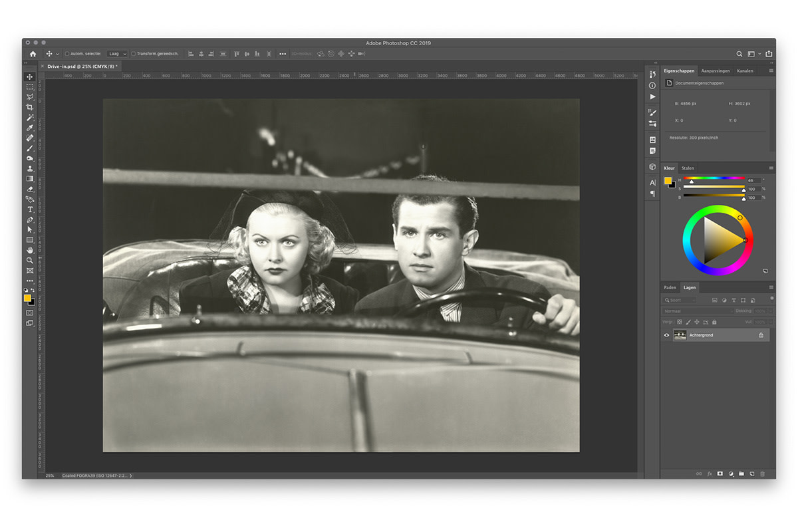Click more align options three dots
The width and height of the screenshot is (798, 532).
(283, 54)
